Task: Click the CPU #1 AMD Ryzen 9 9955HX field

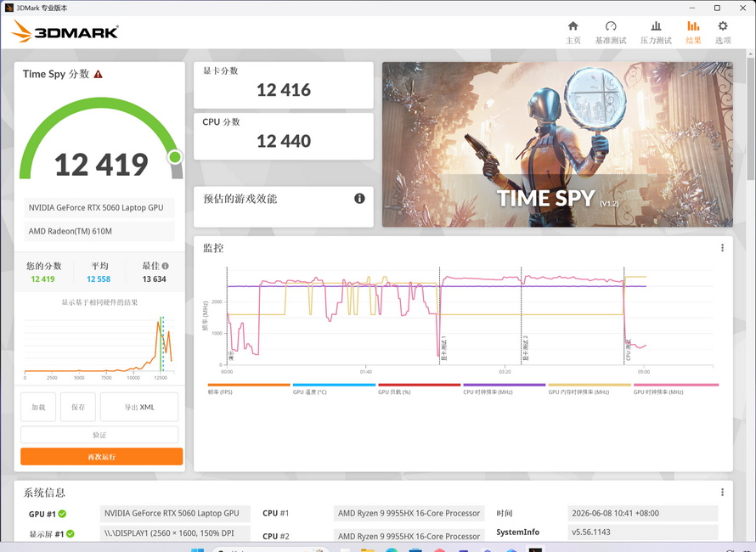Action: [x=409, y=514]
